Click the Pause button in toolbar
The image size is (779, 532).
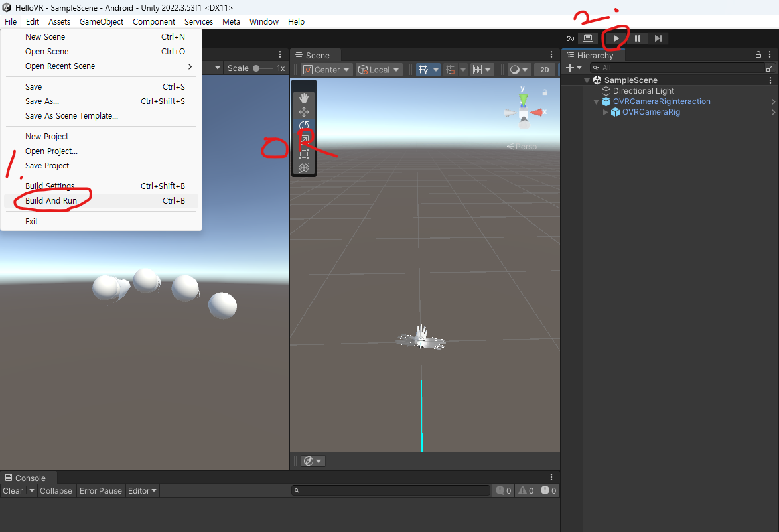(638, 38)
